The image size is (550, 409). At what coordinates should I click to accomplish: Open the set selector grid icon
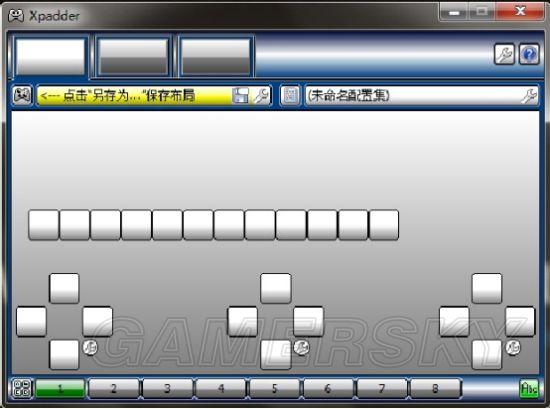(22, 388)
